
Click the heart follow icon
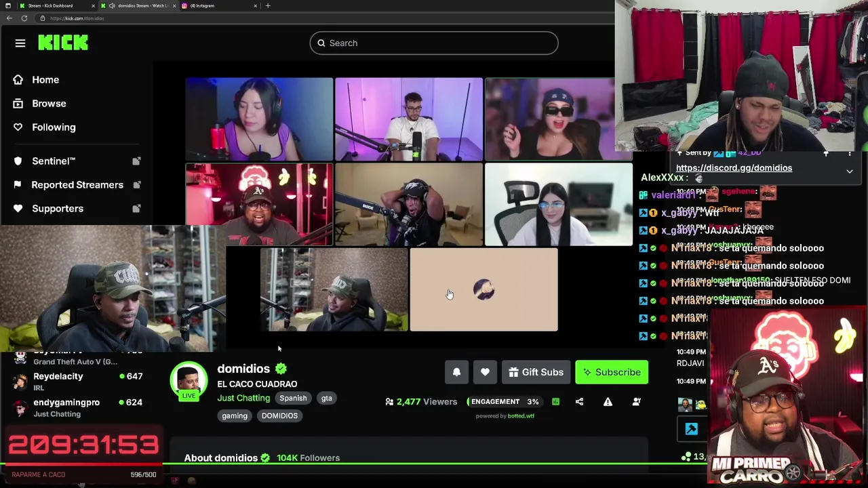click(485, 372)
